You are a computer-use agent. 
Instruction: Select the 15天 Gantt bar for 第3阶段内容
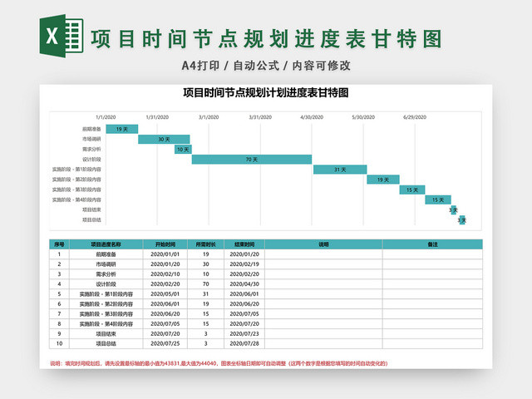tap(412, 190)
